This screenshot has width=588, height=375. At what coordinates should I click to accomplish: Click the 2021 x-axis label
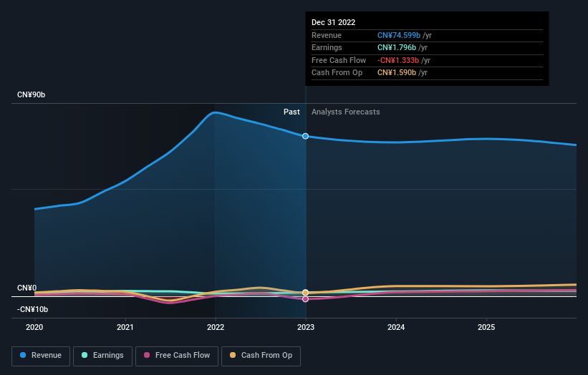click(125, 327)
